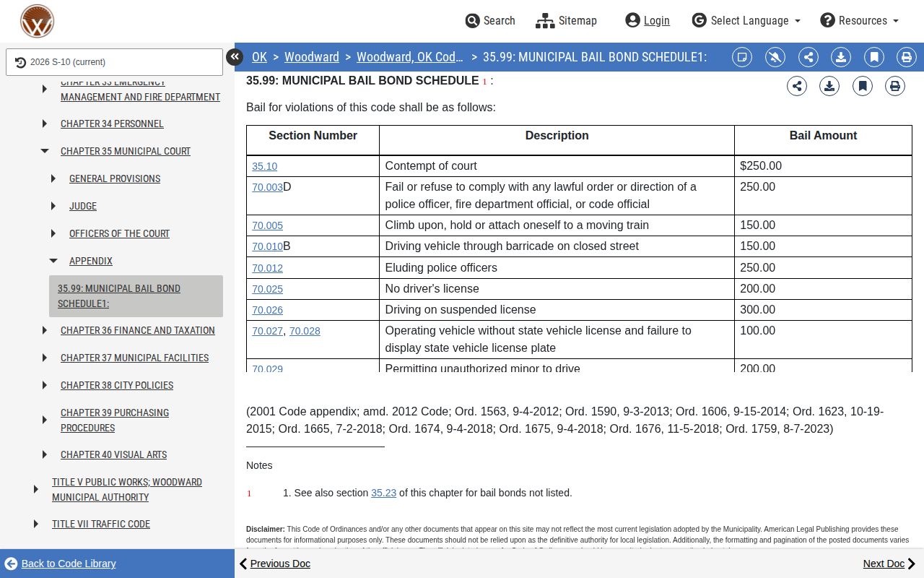Click the Woodward, OK Code breadcrumb link

tap(410, 57)
